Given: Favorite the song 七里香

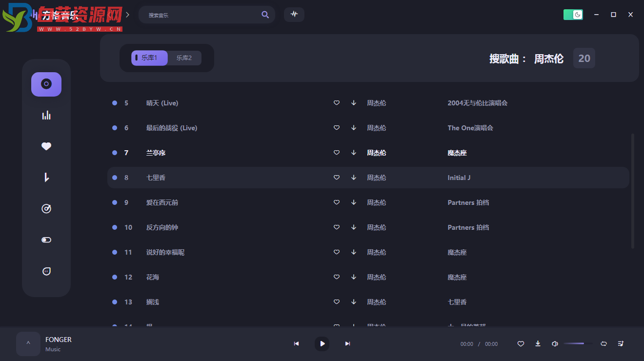Looking at the screenshot, I should pos(337,178).
